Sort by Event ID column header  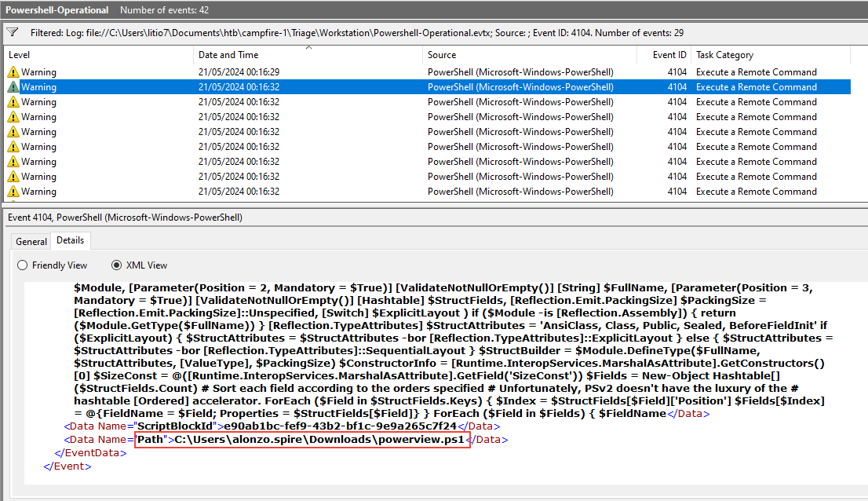point(669,55)
